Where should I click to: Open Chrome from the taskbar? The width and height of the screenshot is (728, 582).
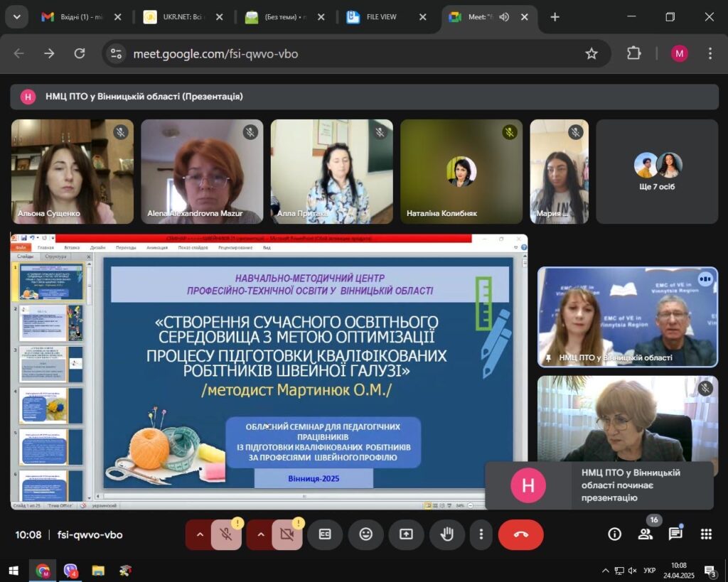[x=43, y=571]
